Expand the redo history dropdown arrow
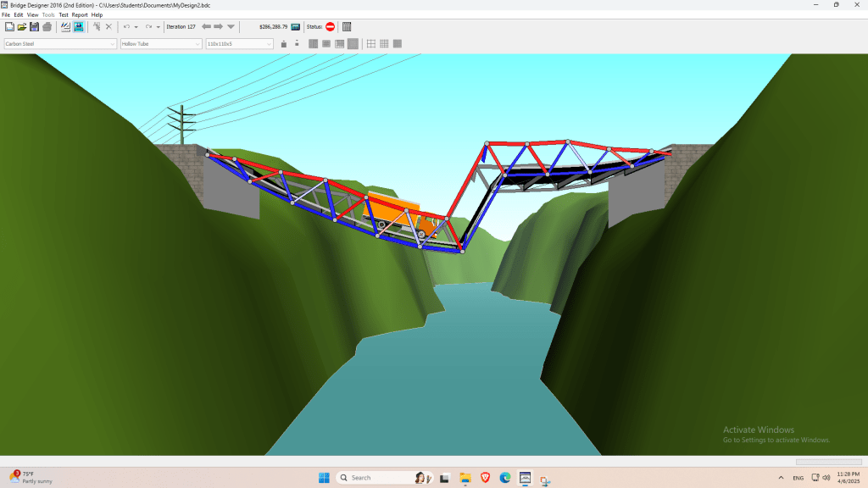The image size is (868, 488). coord(159,26)
